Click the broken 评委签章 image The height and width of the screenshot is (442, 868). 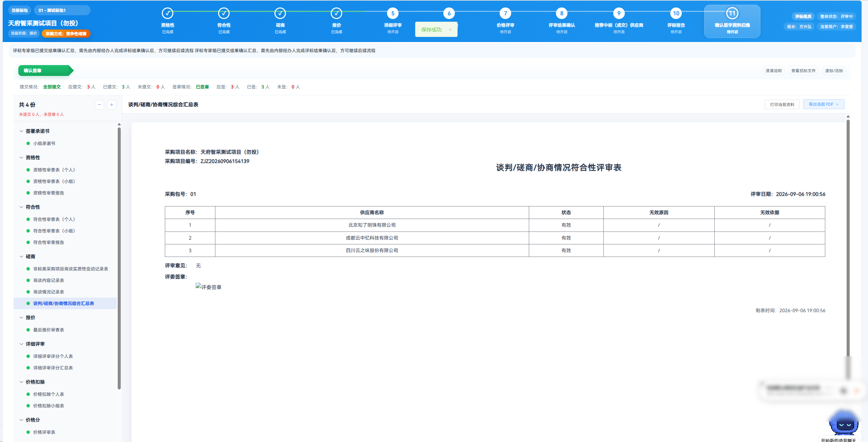(209, 287)
